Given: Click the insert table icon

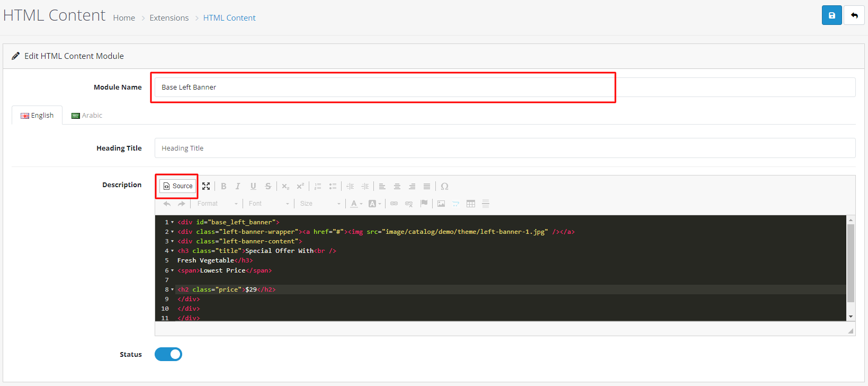Looking at the screenshot, I should [x=470, y=204].
